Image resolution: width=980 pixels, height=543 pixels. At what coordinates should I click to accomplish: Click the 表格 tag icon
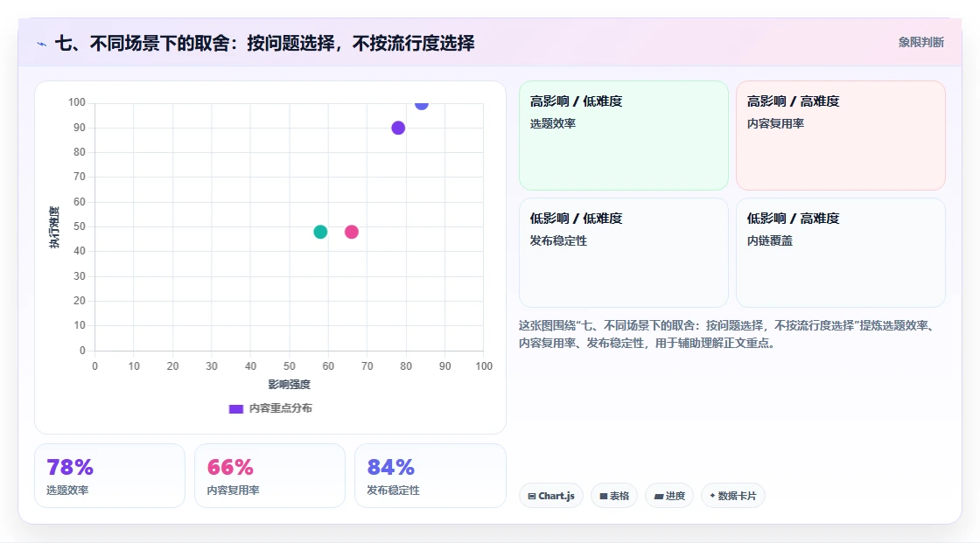click(x=604, y=496)
